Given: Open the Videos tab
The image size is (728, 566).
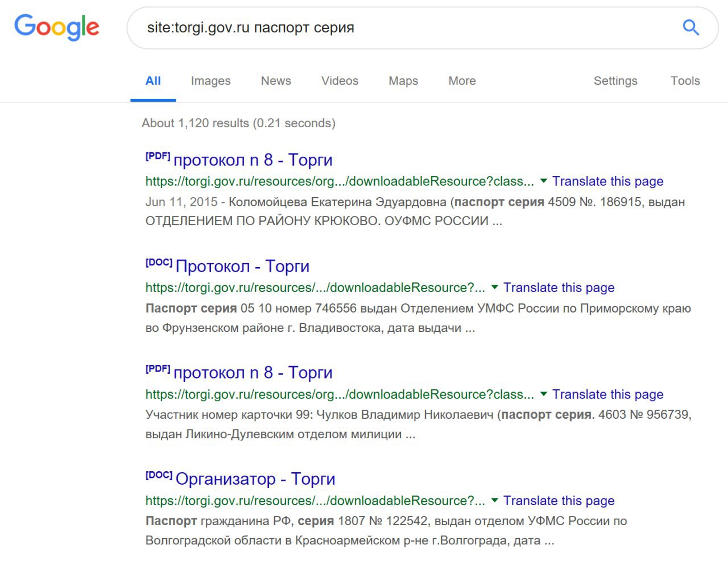Looking at the screenshot, I should coord(340,81).
